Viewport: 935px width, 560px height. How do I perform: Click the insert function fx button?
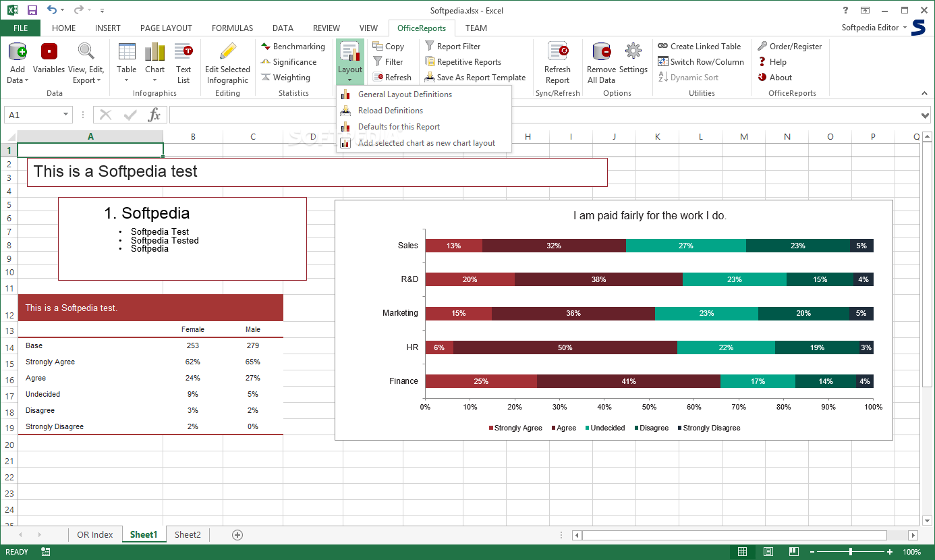click(x=154, y=115)
